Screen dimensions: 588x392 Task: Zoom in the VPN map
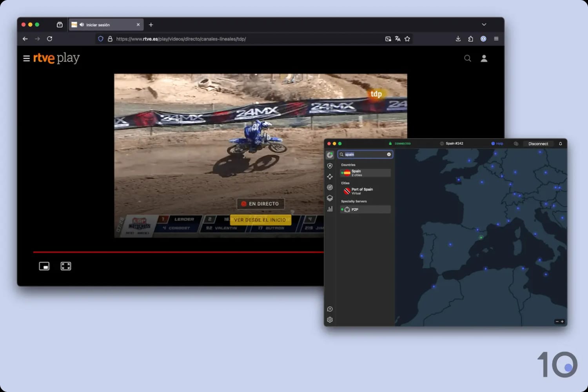click(562, 322)
